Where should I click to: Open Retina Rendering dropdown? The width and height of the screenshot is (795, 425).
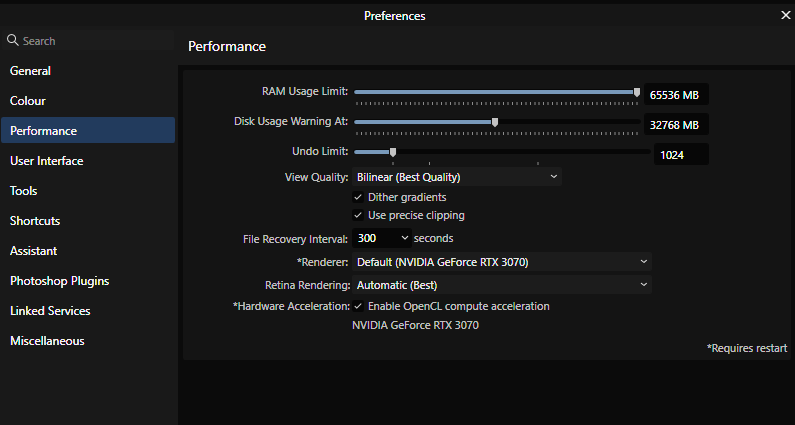(x=502, y=285)
